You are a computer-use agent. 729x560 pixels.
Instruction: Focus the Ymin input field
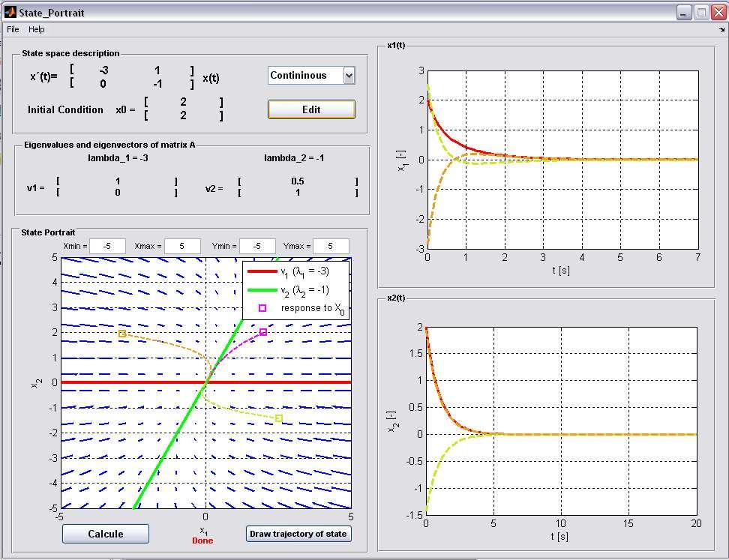click(x=257, y=247)
